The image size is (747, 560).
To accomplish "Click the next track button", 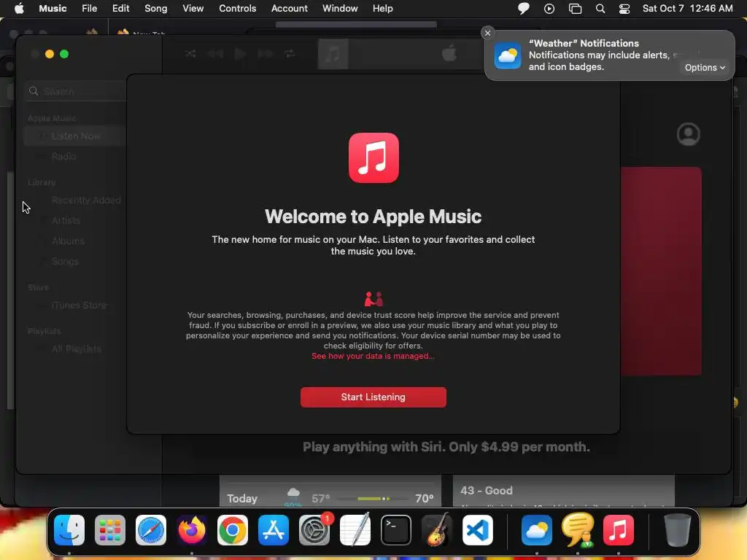I will point(265,53).
